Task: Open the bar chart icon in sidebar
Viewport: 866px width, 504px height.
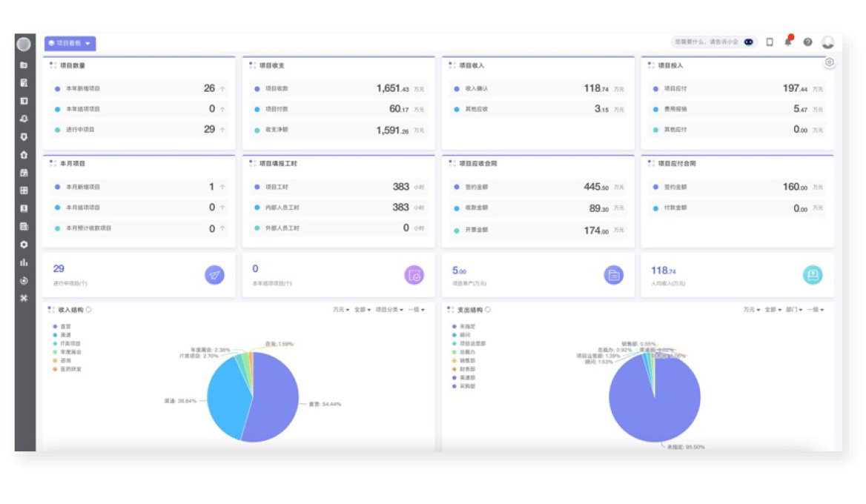Action: click(24, 262)
